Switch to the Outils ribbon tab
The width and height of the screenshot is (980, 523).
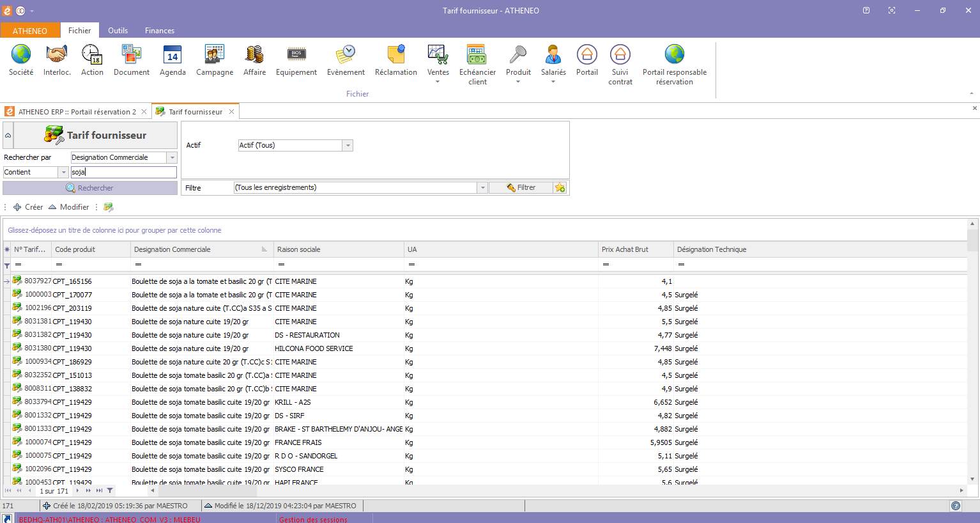pos(118,31)
